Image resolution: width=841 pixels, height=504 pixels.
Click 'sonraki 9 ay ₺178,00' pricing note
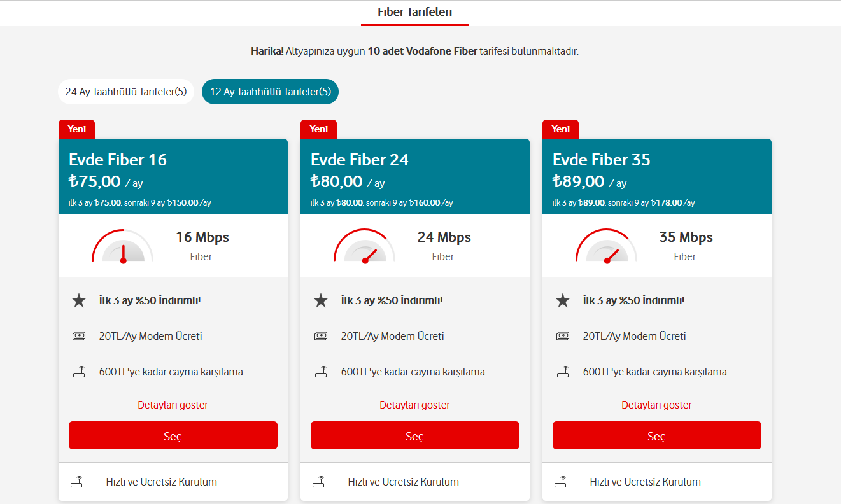645,203
